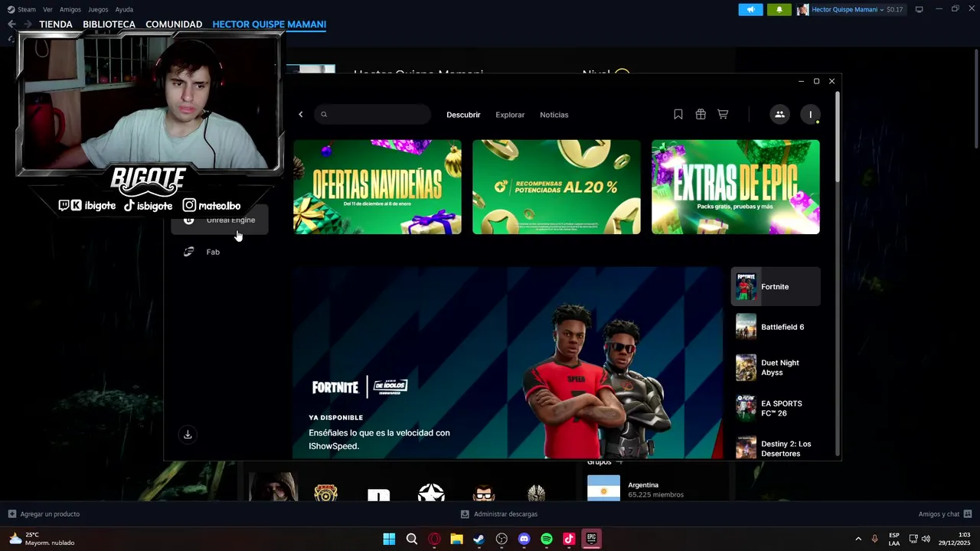Click in the Epic store search field
This screenshot has width=980, height=551.
tap(372, 115)
